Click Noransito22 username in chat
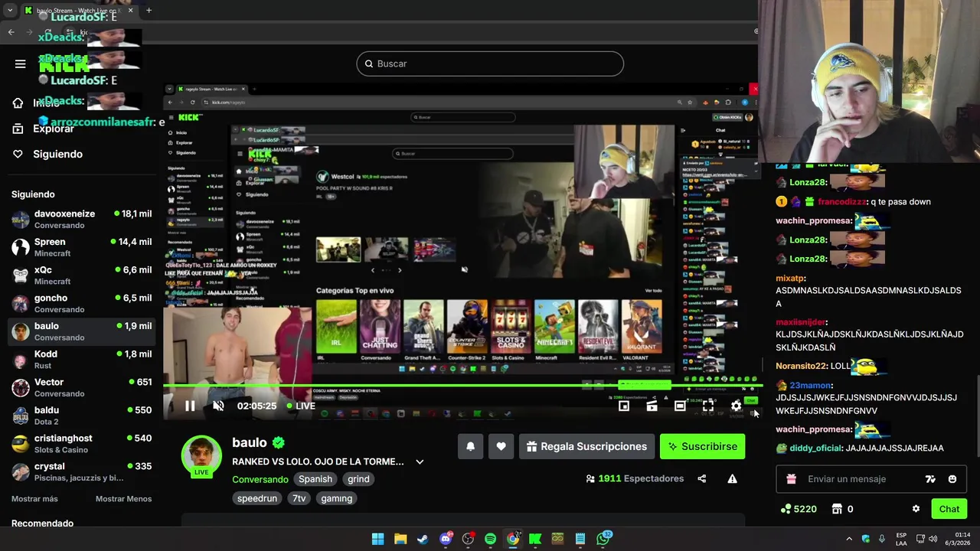The height and width of the screenshot is (551, 980). 801,367
